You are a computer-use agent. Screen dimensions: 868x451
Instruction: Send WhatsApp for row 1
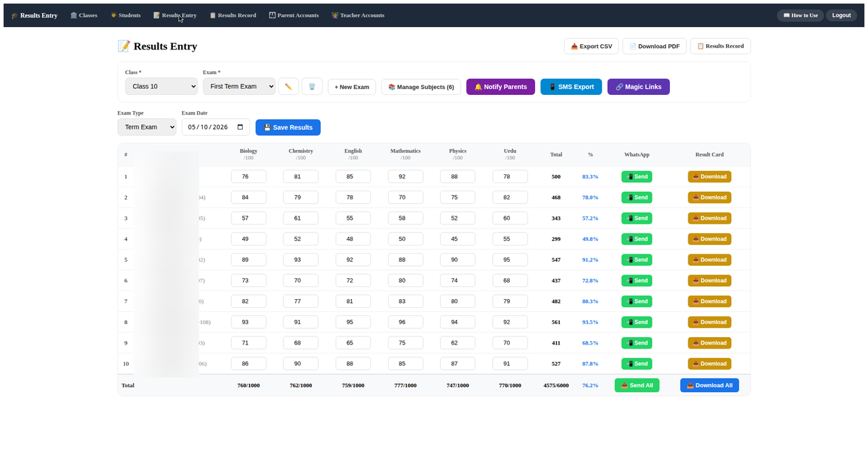click(x=637, y=176)
